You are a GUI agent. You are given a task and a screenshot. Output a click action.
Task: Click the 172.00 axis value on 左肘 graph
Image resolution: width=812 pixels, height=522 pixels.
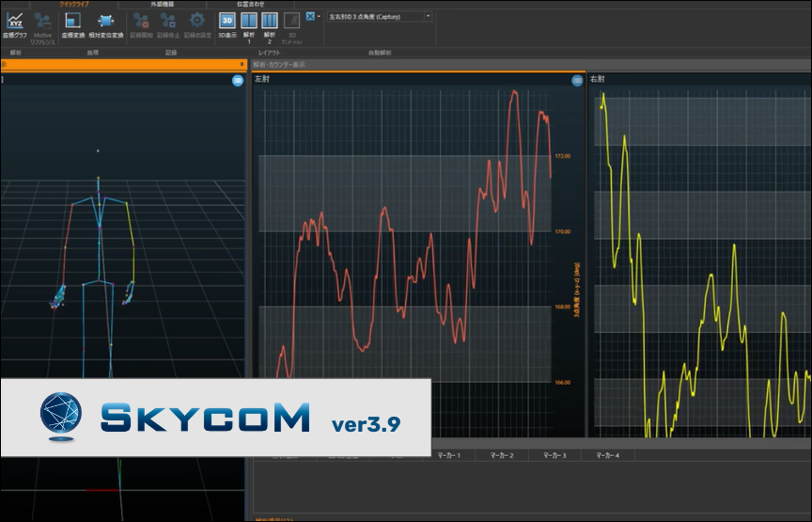tap(562, 156)
